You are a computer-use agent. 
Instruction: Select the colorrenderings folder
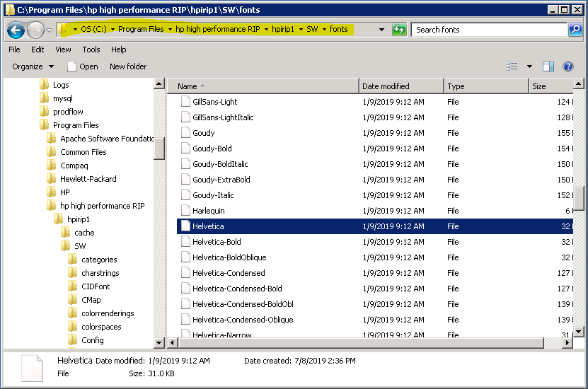[101, 313]
